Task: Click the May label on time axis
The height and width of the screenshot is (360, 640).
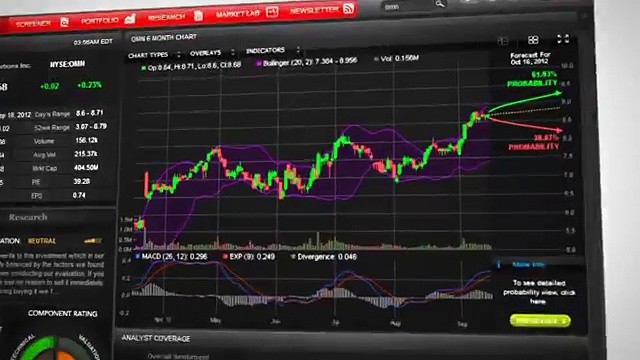Action: click(216, 321)
